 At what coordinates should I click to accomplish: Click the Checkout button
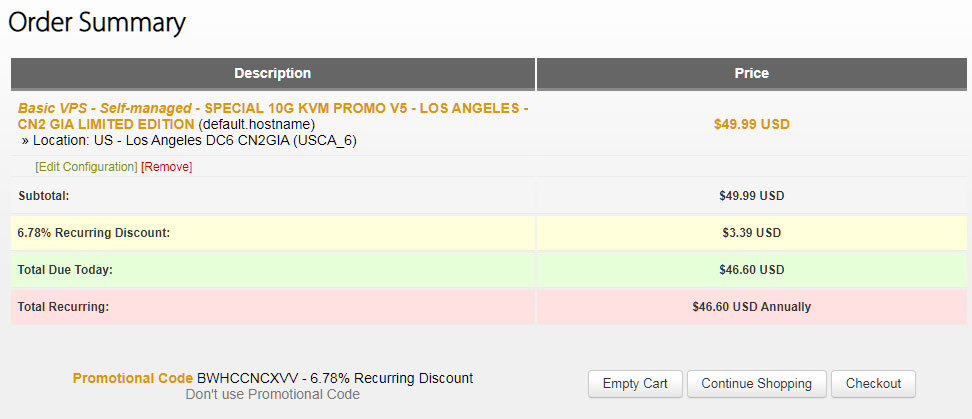click(x=873, y=384)
